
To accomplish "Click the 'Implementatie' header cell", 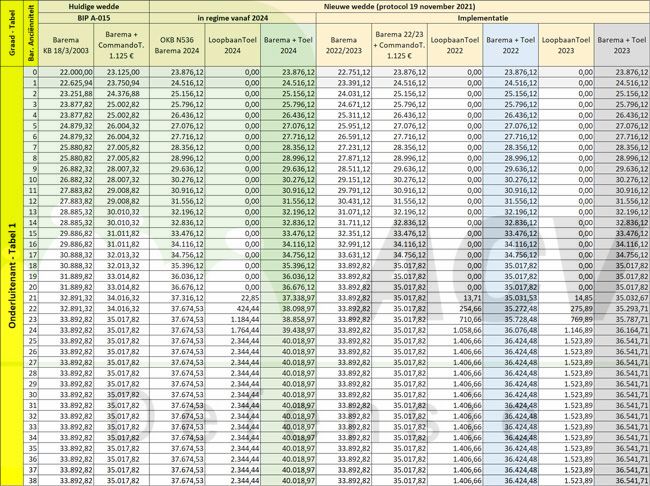I will pyautogui.click(x=483, y=18).
